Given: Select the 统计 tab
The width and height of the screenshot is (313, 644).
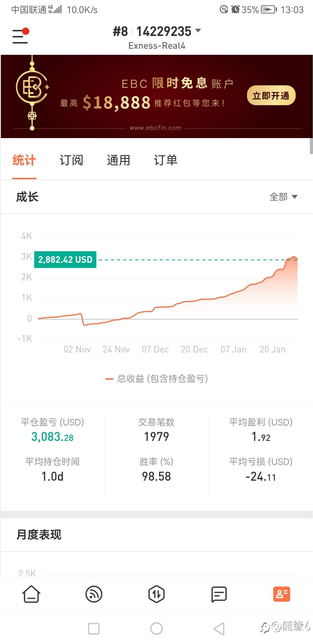Looking at the screenshot, I should click(x=24, y=160).
